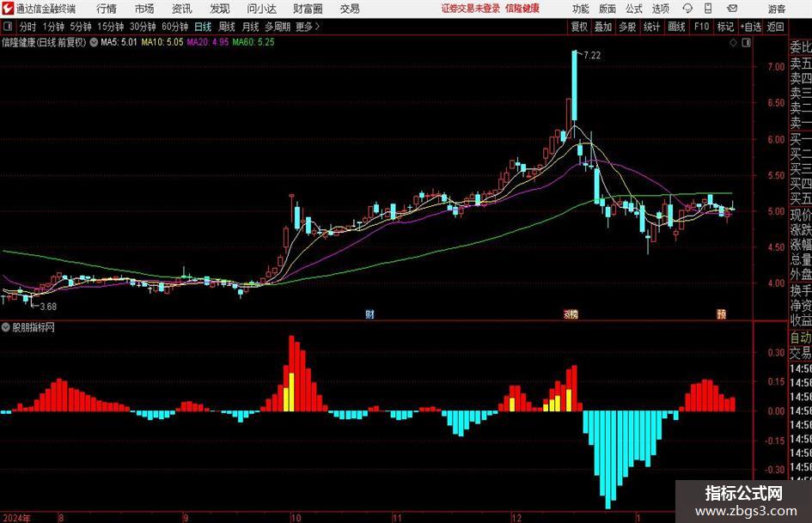
Task: Toggle the right info panel icon
Action: click(746, 43)
